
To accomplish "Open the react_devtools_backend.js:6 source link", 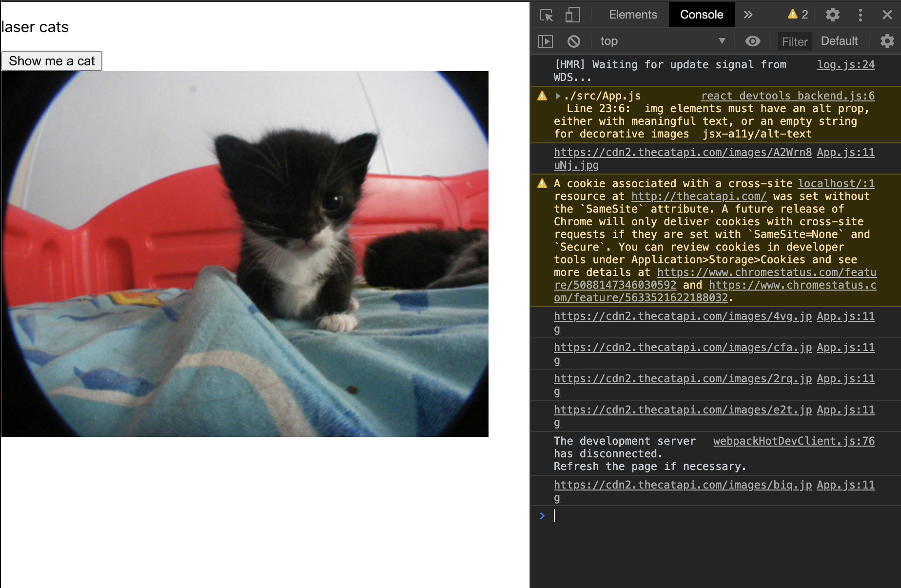I will pos(787,96).
